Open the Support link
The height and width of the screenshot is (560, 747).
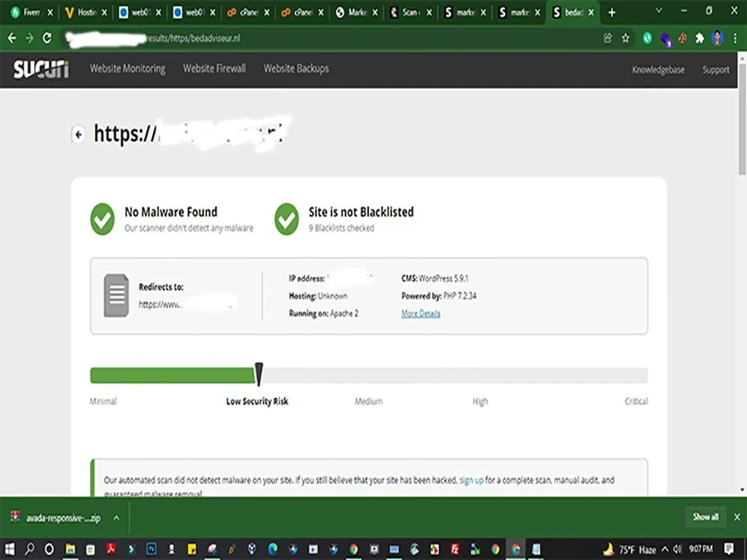[716, 70]
